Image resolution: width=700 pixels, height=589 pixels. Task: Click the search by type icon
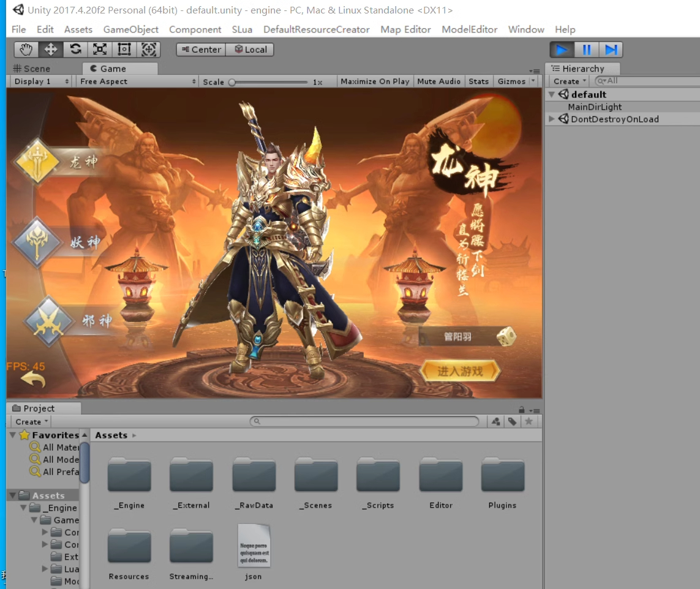(496, 421)
